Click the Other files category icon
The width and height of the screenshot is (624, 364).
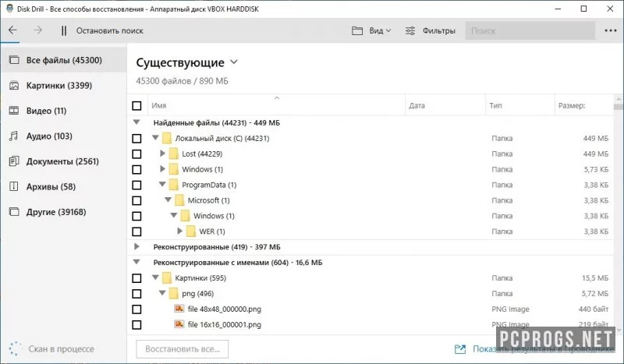(x=14, y=212)
